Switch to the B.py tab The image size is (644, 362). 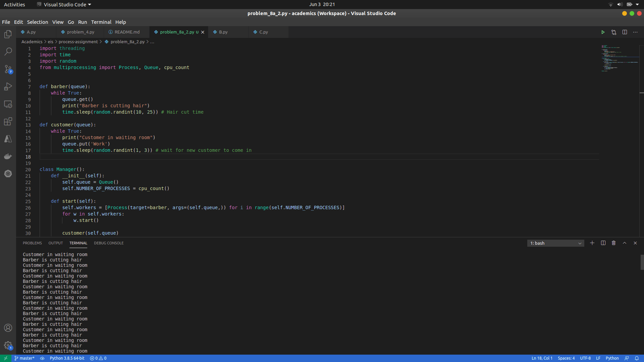228,32
